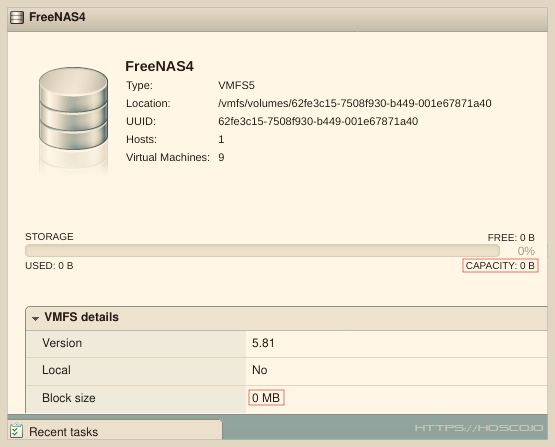Click the storage usage progress bar
Image resolution: width=555 pixels, height=447 pixels.
(x=262, y=251)
